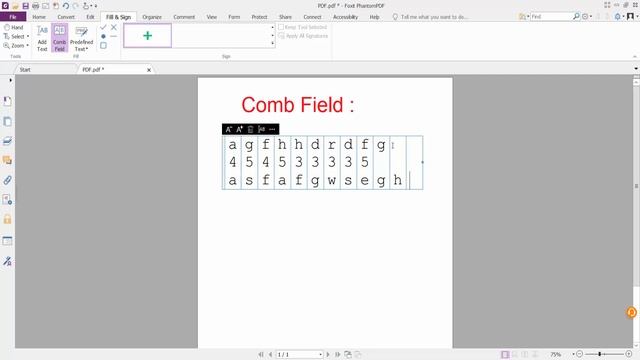
Task: Open the Comment tab
Action: (x=184, y=17)
